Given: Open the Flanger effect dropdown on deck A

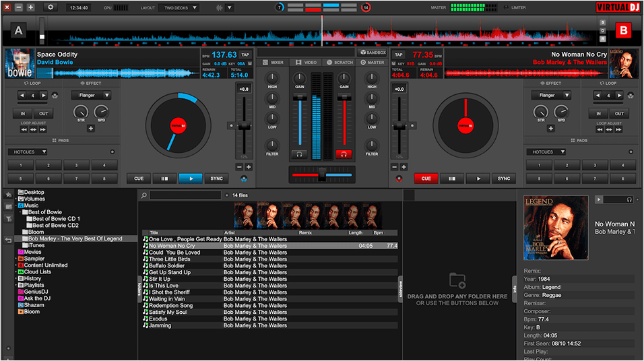Looking at the screenshot, I should click(x=91, y=95).
